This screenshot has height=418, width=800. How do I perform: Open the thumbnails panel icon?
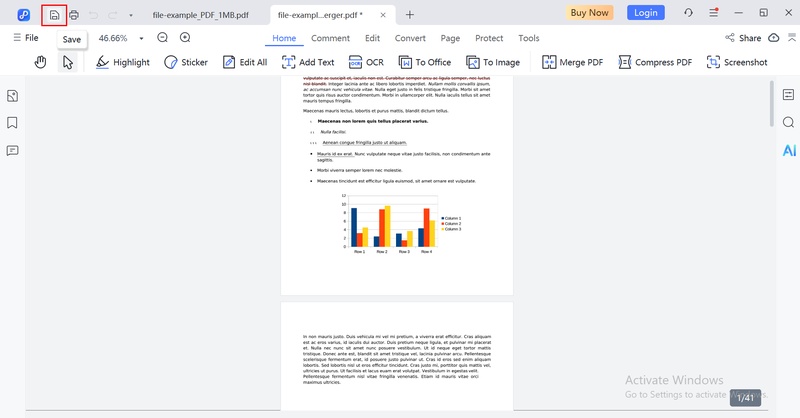(x=12, y=95)
